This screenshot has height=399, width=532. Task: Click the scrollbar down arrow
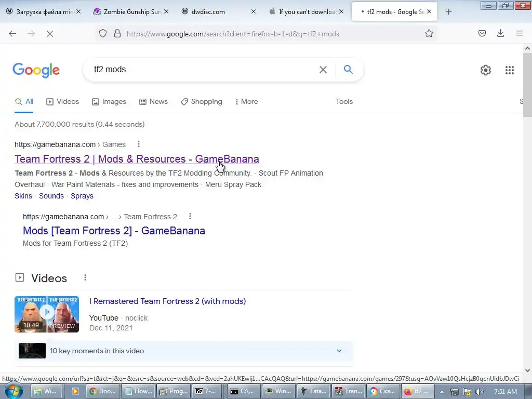point(527,370)
